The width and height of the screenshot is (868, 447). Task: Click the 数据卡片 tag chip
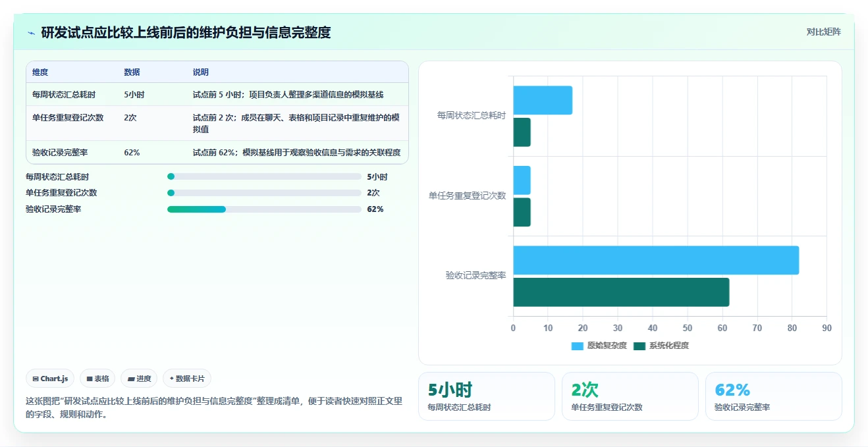tap(187, 379)
